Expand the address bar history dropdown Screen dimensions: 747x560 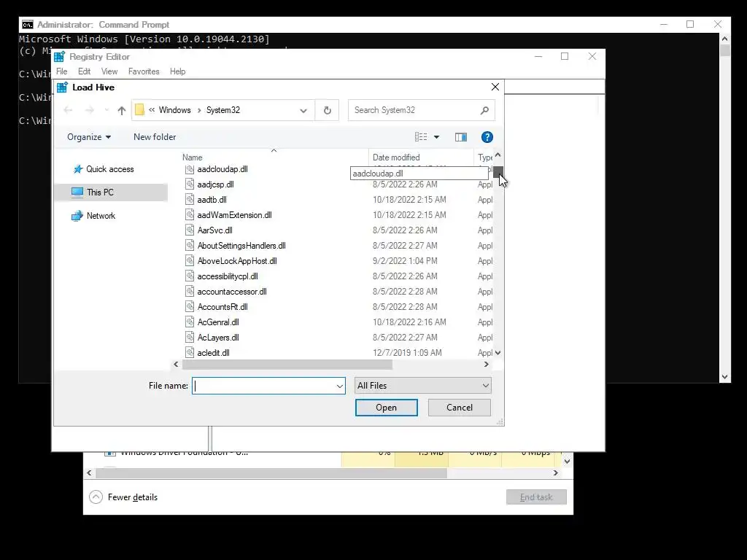pyautogui.click(x=303, y=111)
